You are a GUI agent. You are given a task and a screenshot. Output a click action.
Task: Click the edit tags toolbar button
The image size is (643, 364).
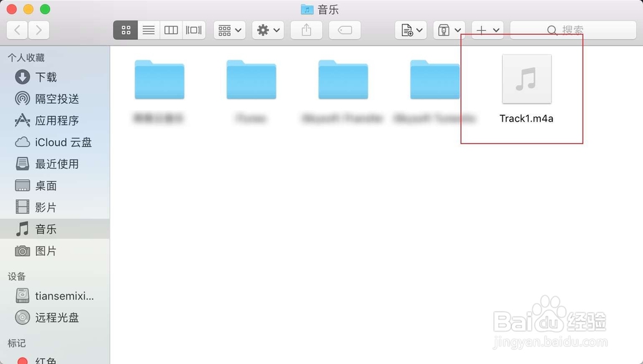(x=345, y=30)
